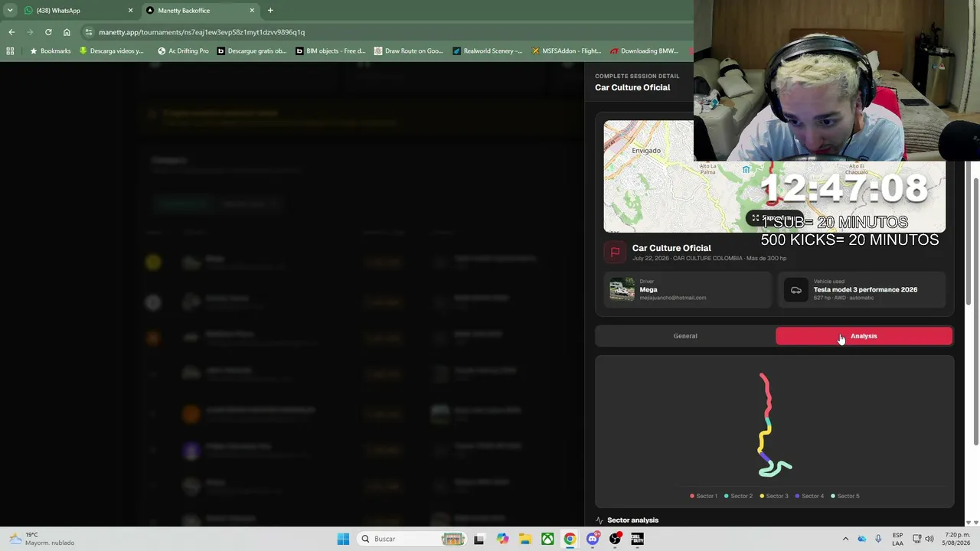Open File Explorer from the taskbar
This screenshot has width=980, height=551.
click(x=525, y=539)
